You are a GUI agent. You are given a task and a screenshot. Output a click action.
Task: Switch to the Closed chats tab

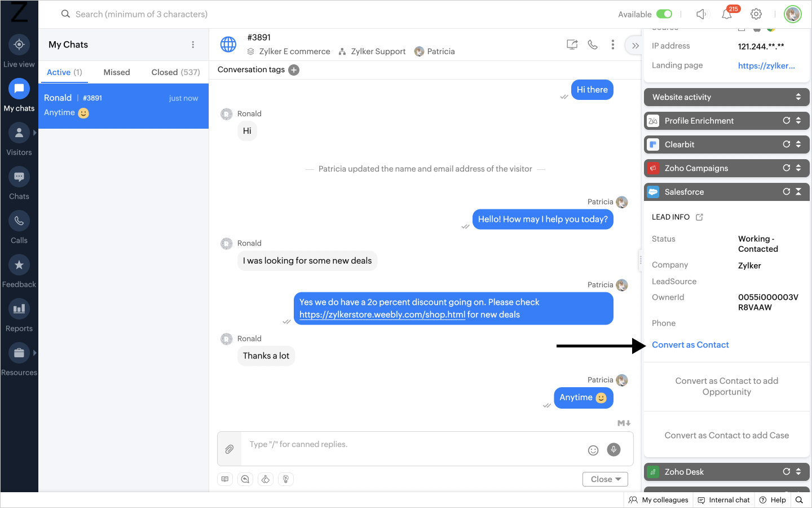tap(175, 72)
